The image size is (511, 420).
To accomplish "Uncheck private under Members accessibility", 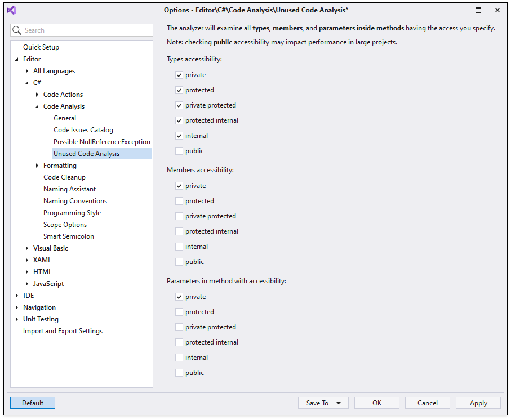I will pos(179,186).
